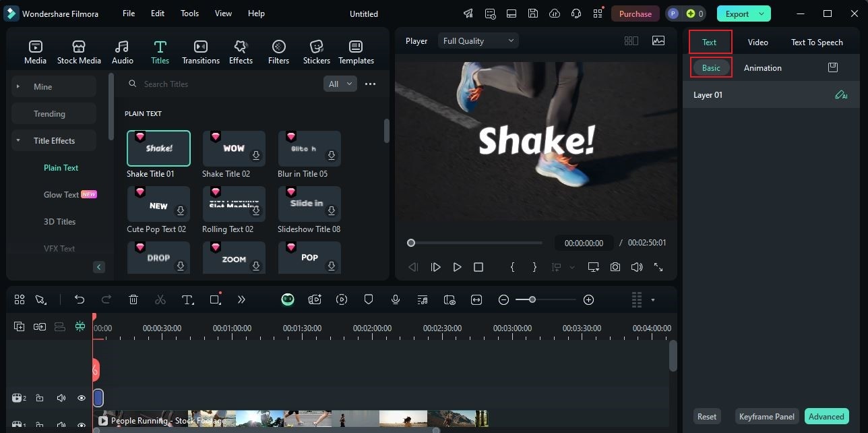
Task: Open the Full Quality dropdown
Action: click(x=478, y=40)
